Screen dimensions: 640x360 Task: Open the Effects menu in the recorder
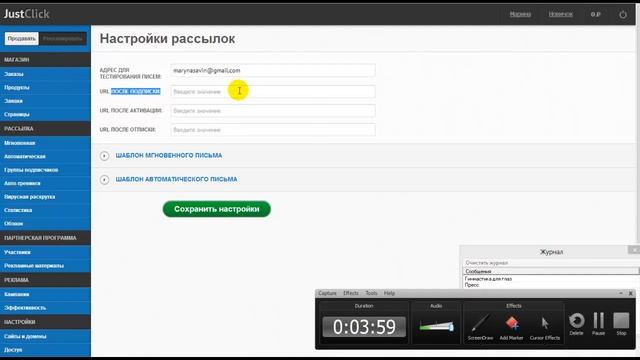tap(351, 293)
